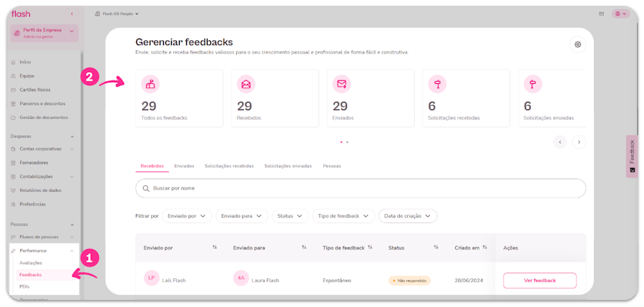644x307 pixels.
Task: Show previous summary cards with left arrow
Action: pos(560,142)
